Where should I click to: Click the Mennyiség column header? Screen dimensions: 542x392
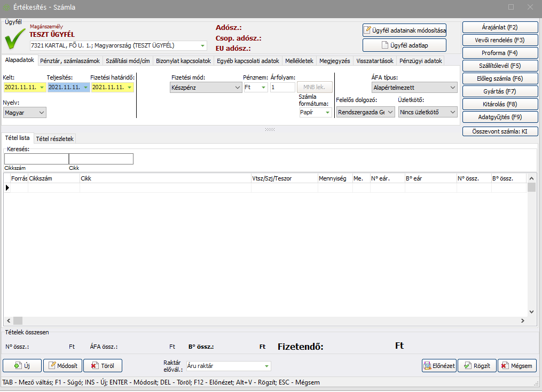(x=335, y=178)
